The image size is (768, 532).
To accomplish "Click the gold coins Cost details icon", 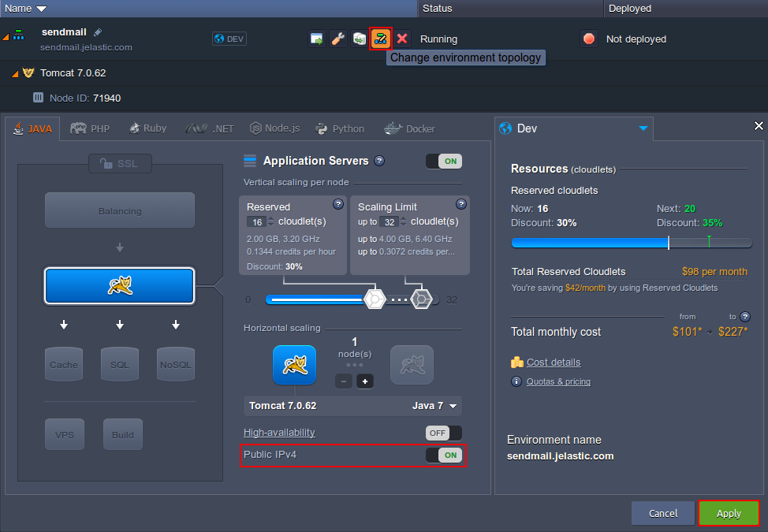I will [517, 363].
